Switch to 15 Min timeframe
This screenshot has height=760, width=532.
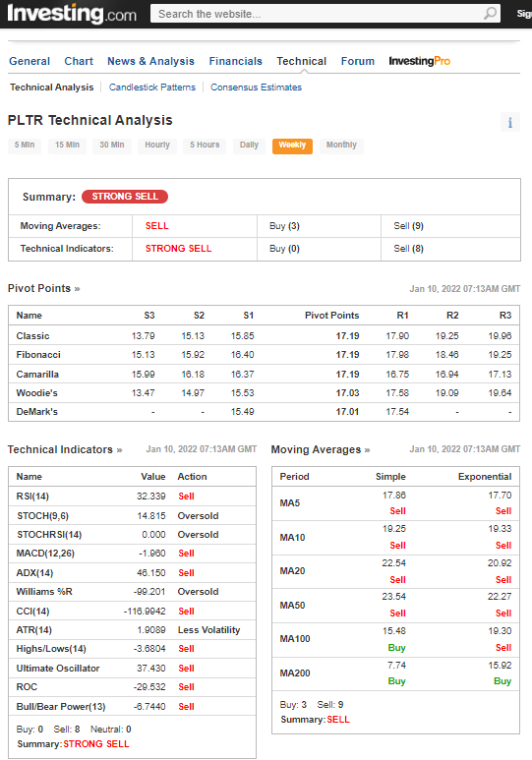[68, 145]
